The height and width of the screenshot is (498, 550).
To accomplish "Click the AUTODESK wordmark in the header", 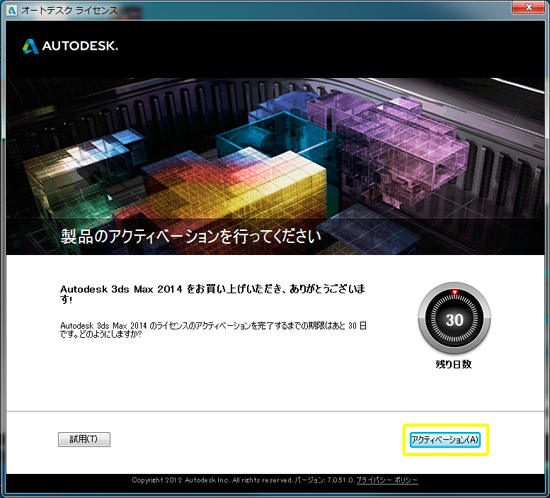I will 80,46.
